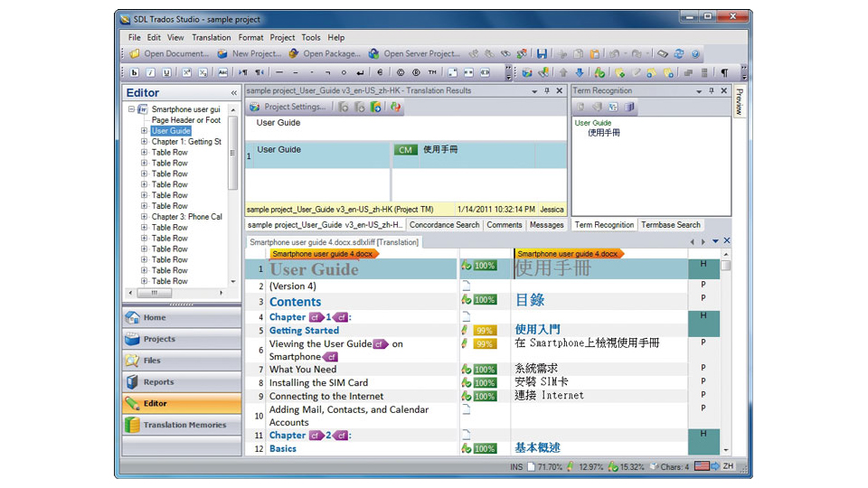Click the User Guide term in Term Recognition
This screenshot has height=488, width=868.
coord(593,123)
